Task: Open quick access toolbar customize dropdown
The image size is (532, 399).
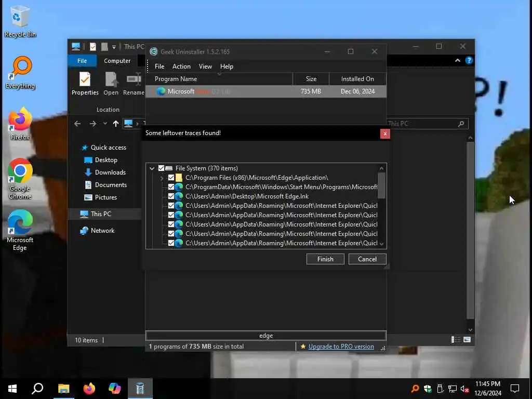Action: pyautogui.click(x=114, y=47)
